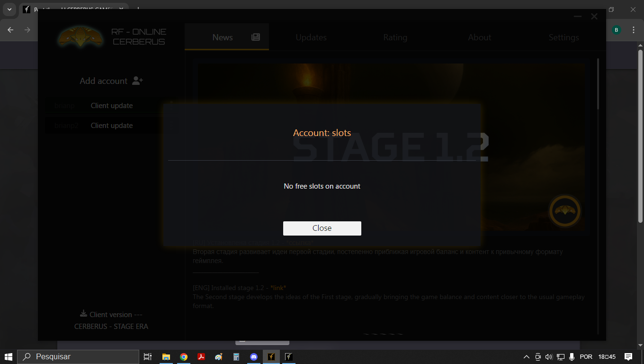Screen dimensions: 644x364
Task: Close the Account slots dialog
Action: pyautogui.click(x=322, y=228)
